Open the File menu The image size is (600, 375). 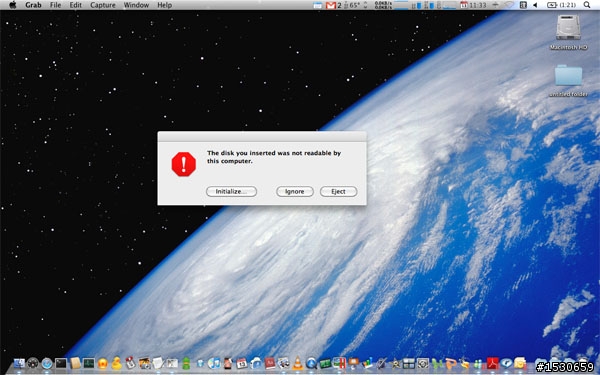click(55, 5)
